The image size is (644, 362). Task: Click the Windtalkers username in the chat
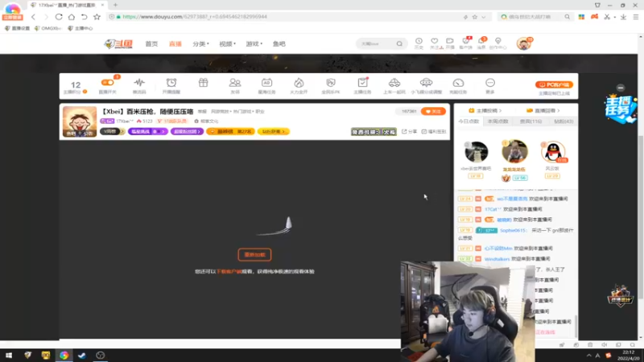coord(497,259)
